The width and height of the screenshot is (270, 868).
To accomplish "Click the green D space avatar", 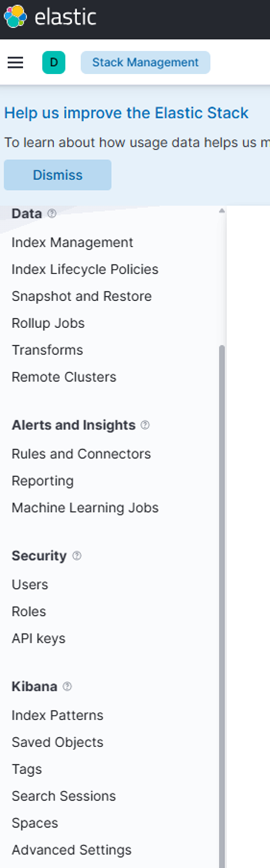I will [x=54, y=63].
